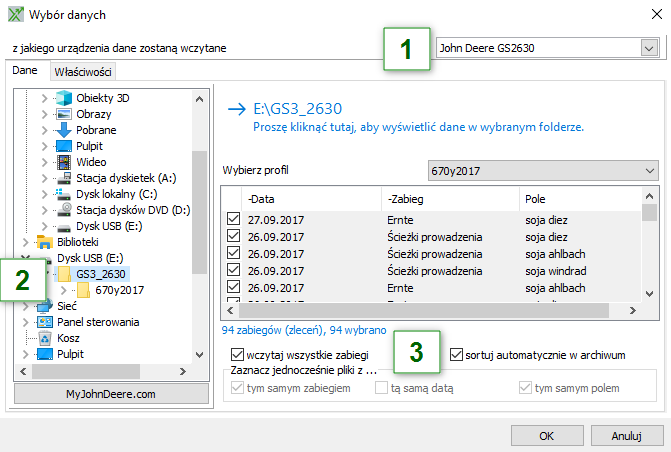Click the Obrazy picture icon

coord(64,114)
